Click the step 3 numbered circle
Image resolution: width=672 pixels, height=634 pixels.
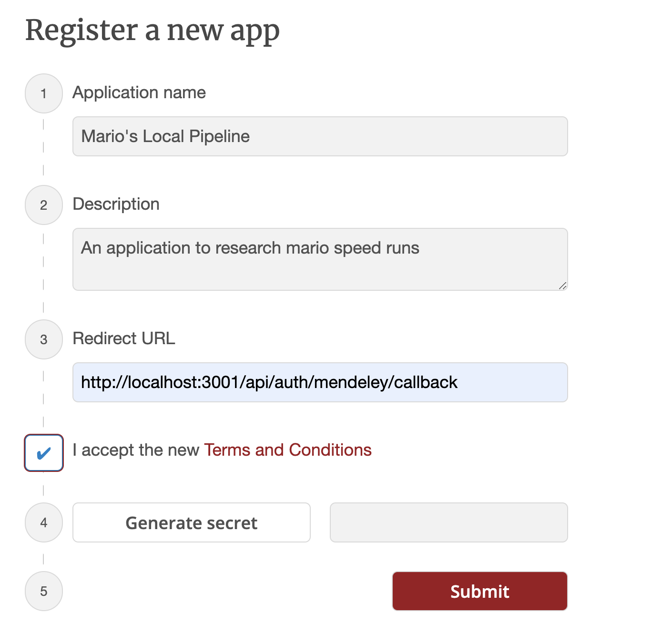click(x=43, y=339)
